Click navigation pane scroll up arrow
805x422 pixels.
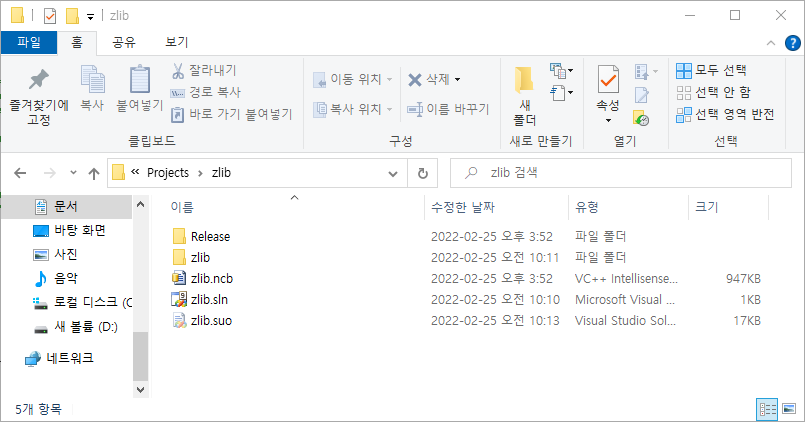(140, 204)
